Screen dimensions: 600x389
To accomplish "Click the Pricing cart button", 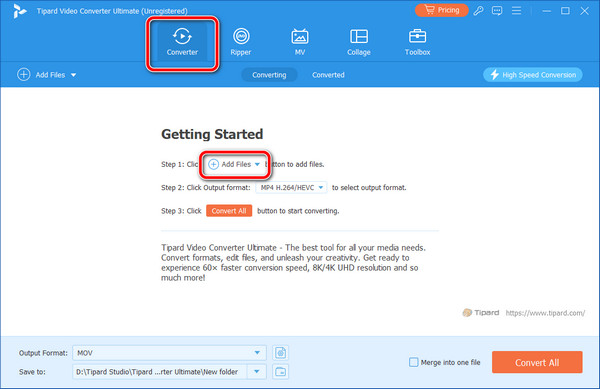I will pyautogui.click(x=442, y=10).
